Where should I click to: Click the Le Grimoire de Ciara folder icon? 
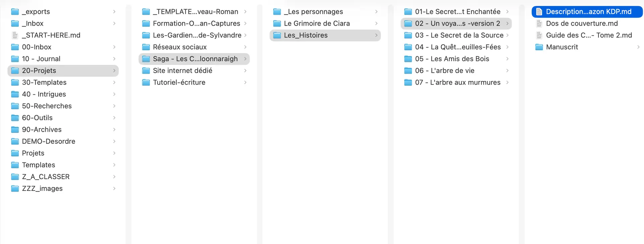[277, 24]
